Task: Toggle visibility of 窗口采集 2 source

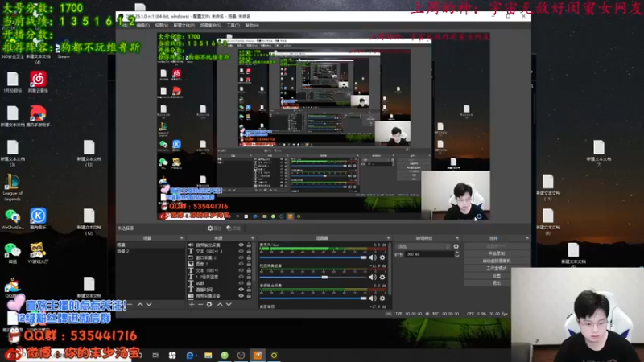Action: point(241,257)
